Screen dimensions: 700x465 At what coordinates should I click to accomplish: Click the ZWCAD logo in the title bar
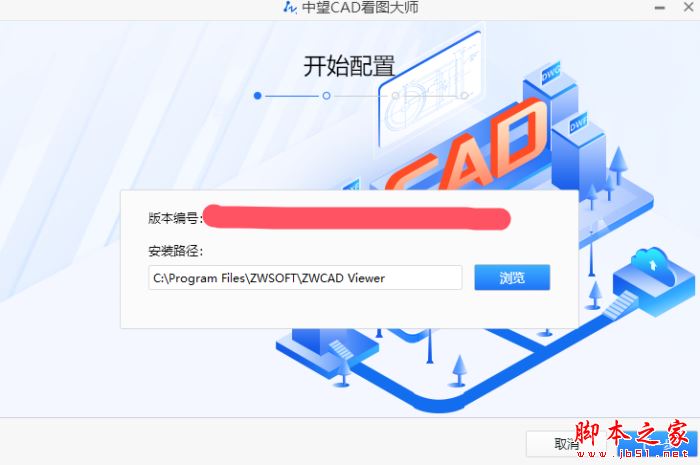tap(290, 8)
